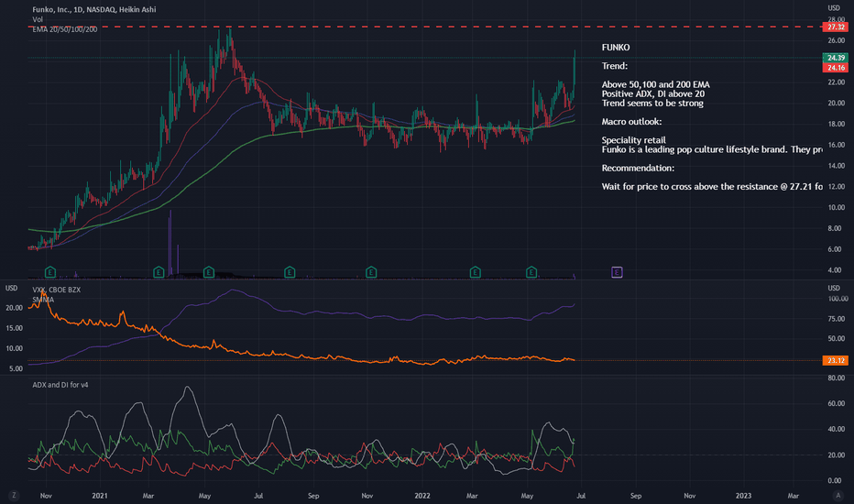Viewport: 854px width, 504px height.
Task: Click the red 27.32 resistance price label
Action: 835,27
